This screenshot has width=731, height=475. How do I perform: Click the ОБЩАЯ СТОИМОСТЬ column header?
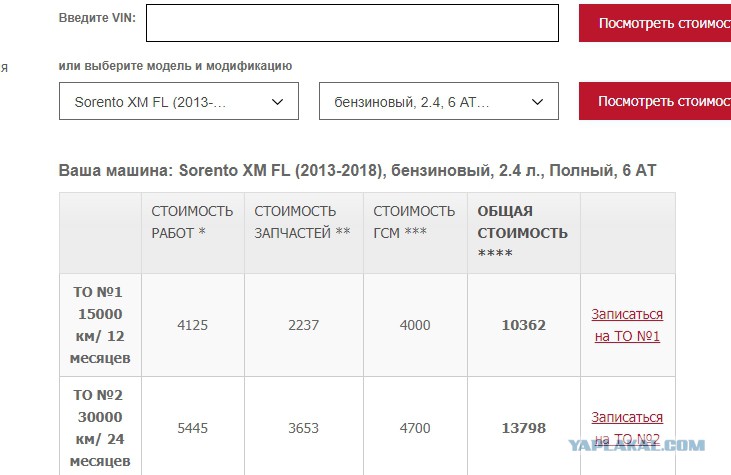524,233
